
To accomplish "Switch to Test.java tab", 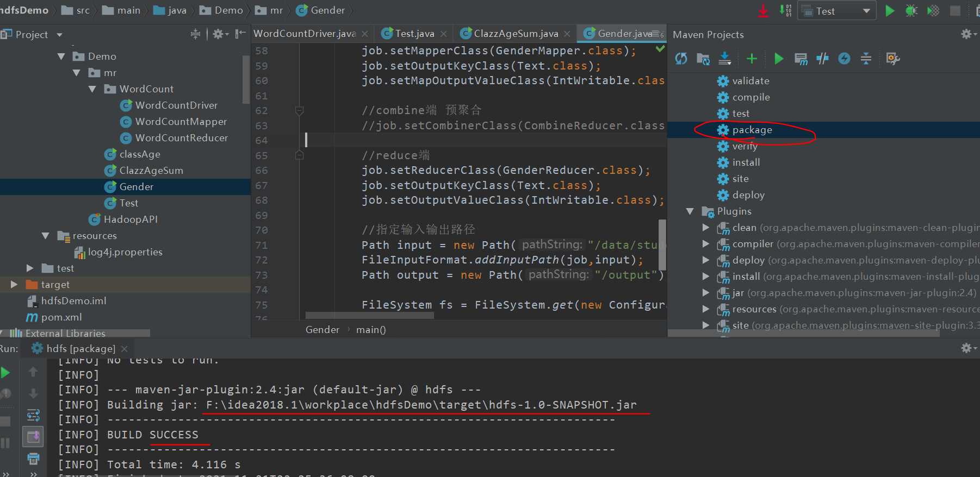I will coord(414,34).
